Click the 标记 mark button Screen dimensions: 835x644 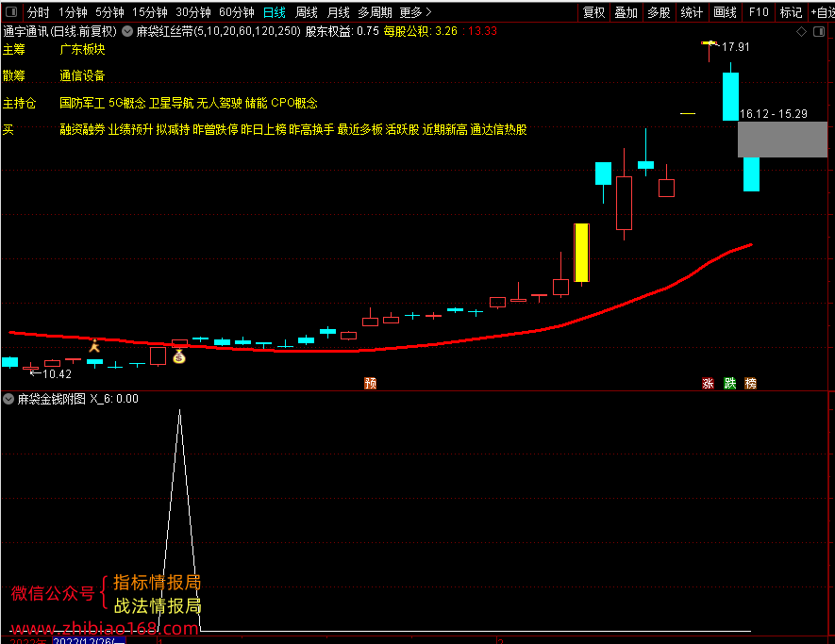coord(791,12)
